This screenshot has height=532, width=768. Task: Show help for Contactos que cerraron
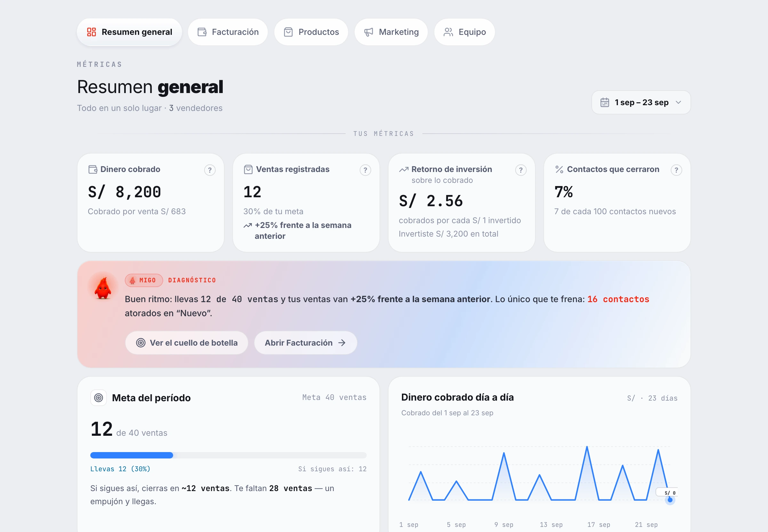pyautogui.click(x=676, y=170)
